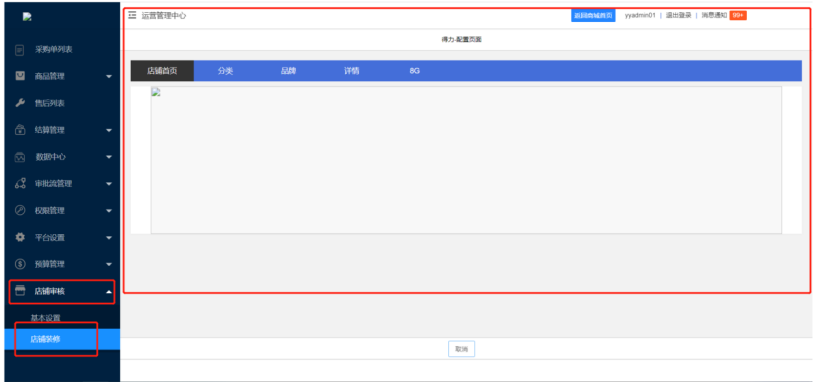Click the 预算管理 menu label
830x382 pixels.
(x=49, y=264)
